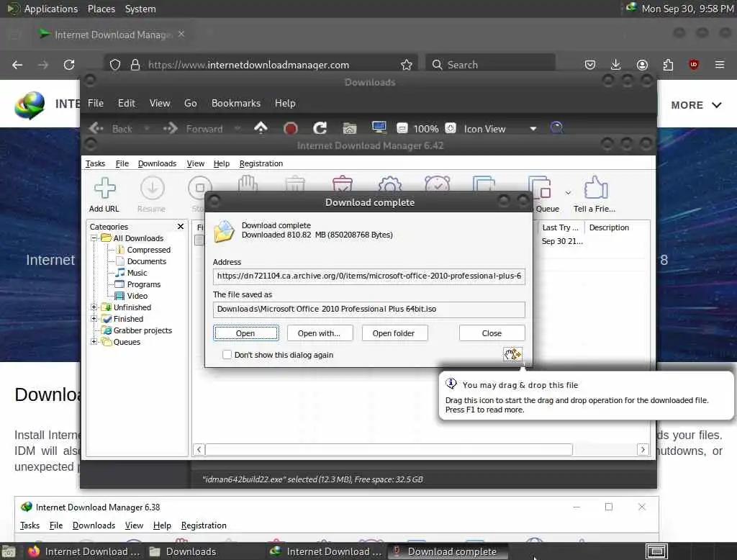
Task: Expand the Finished category node
Action: 94,319
